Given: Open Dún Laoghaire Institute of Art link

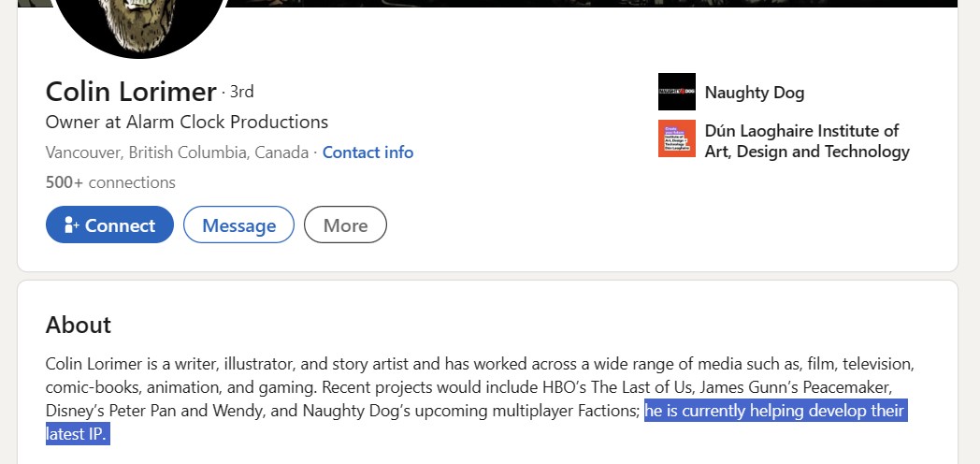Looking at the screenshot, I should point(807,140).
